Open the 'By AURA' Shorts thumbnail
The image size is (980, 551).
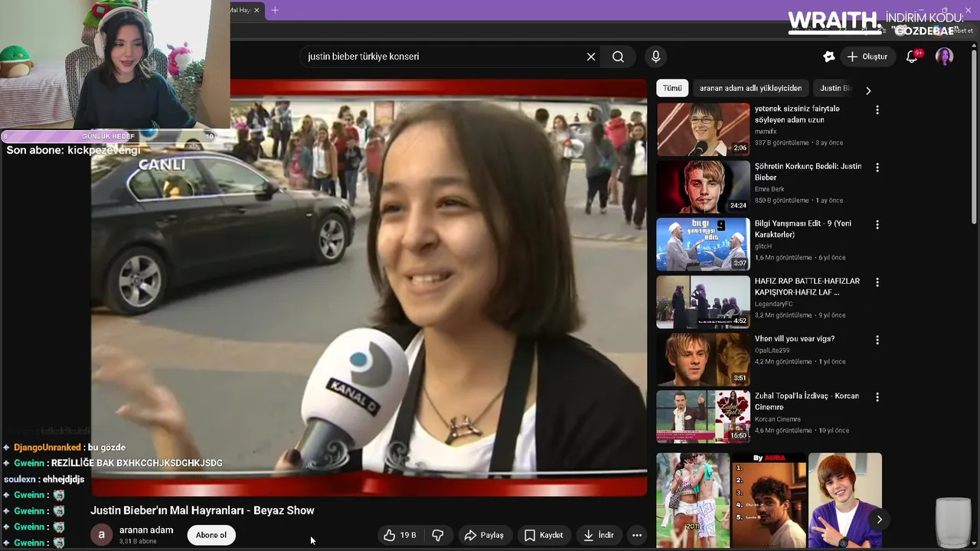pos(769,500)
